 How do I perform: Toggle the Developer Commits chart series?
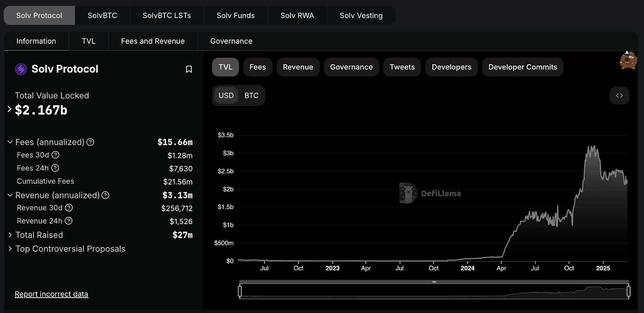(523, 67)
